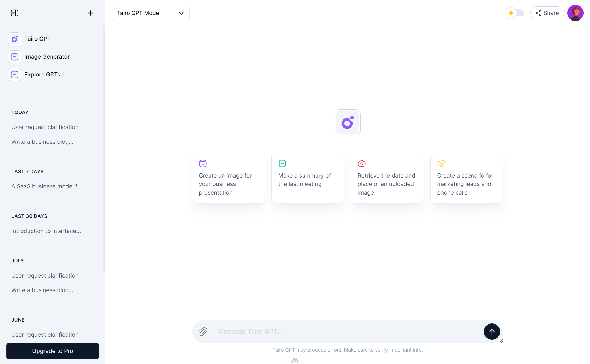Viewport: 590px width, 364px height.
Task: Pick 'Create a scenario for marketing leads and phone calls'
Action: 467,178
